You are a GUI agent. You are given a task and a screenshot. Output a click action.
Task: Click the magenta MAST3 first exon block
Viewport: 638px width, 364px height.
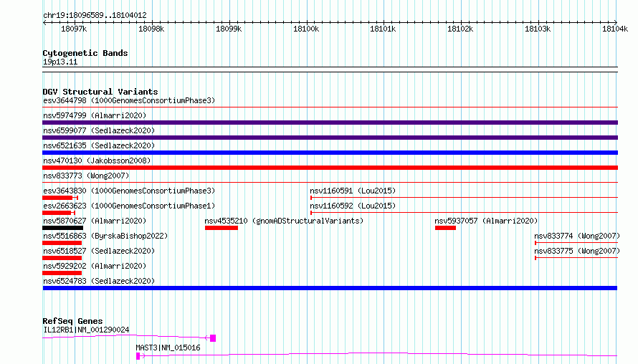[x=138, y=356]
